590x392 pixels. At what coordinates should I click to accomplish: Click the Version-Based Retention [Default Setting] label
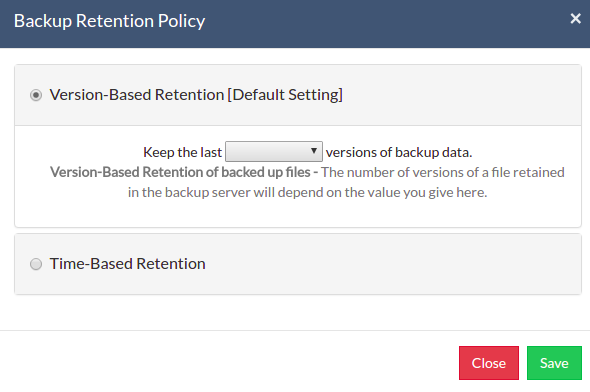click(x=196, y=95)
